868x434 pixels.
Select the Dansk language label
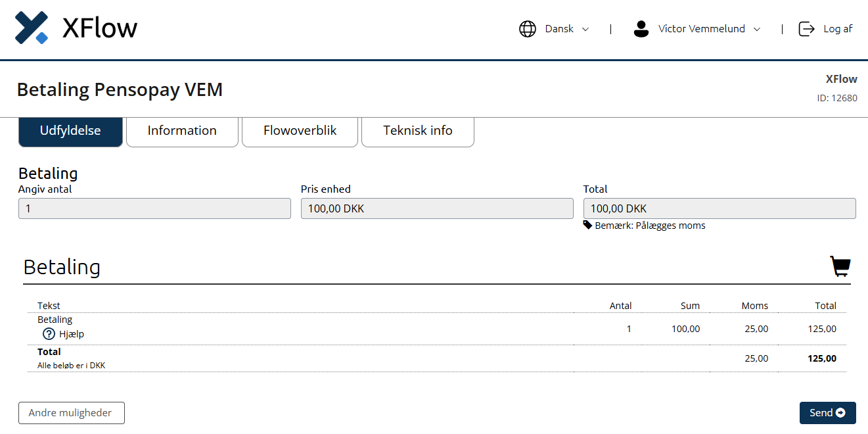click(559, 29)
